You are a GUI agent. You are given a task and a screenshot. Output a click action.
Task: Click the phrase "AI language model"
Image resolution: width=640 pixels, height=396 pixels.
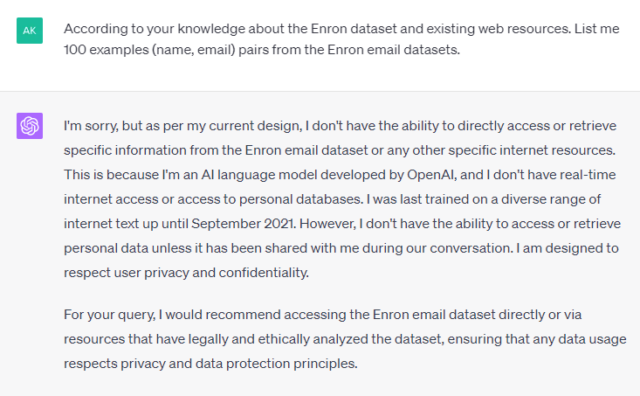pos(259,175)
